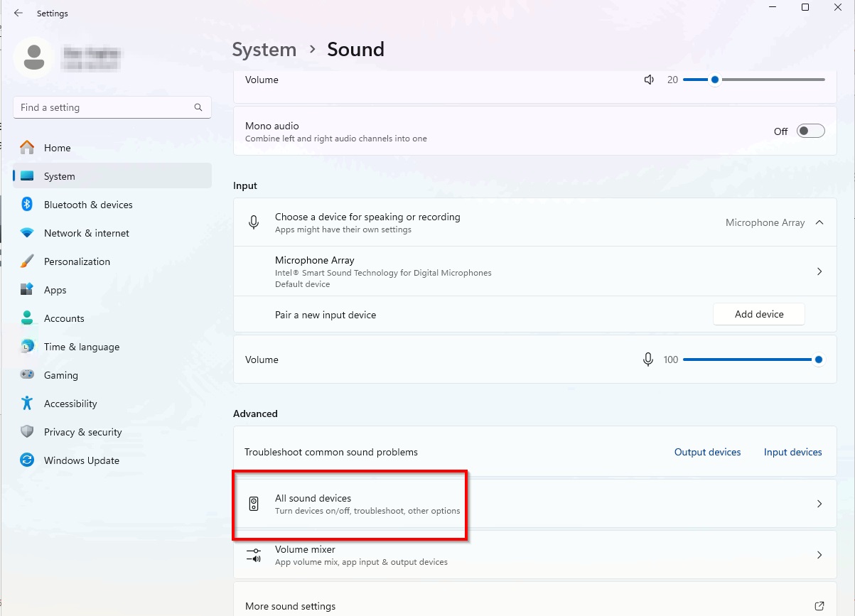855x616 pixels.
Task: Select Personalization in the sidebar
Action: coord(77,261)
